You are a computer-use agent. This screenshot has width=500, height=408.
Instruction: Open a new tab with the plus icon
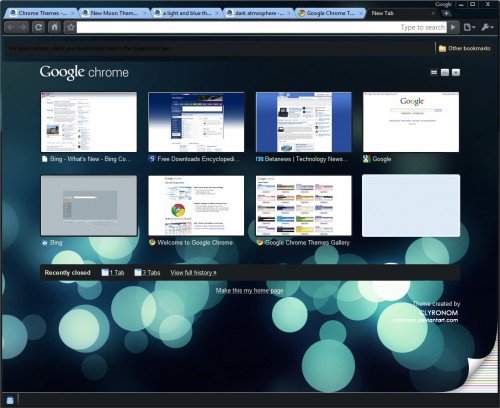click(x=446, y=13)
